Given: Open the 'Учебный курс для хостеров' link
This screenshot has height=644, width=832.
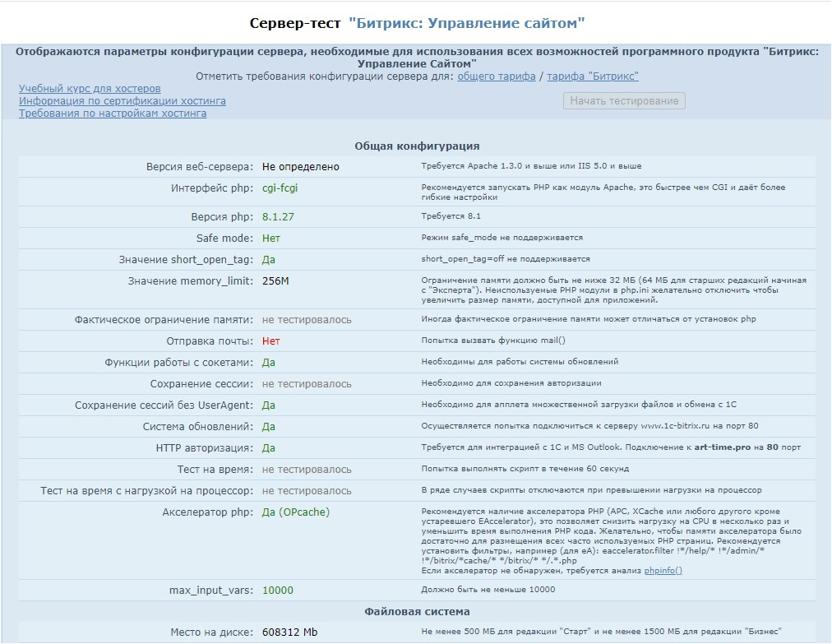Looking at the screenshot, I should coord(90,88).
